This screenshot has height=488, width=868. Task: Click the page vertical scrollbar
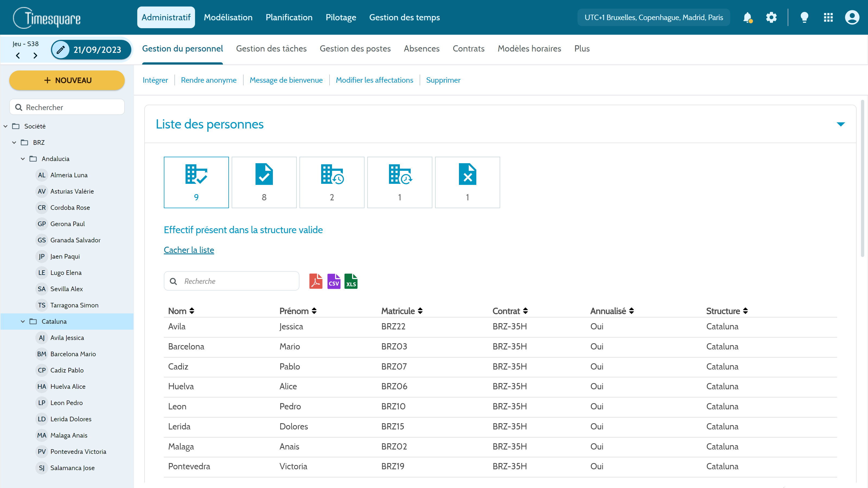(x=862, y=178)
